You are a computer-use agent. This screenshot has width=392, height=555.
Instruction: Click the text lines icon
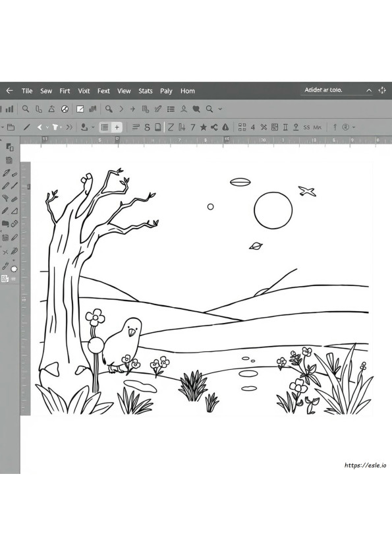click(136, 127)
